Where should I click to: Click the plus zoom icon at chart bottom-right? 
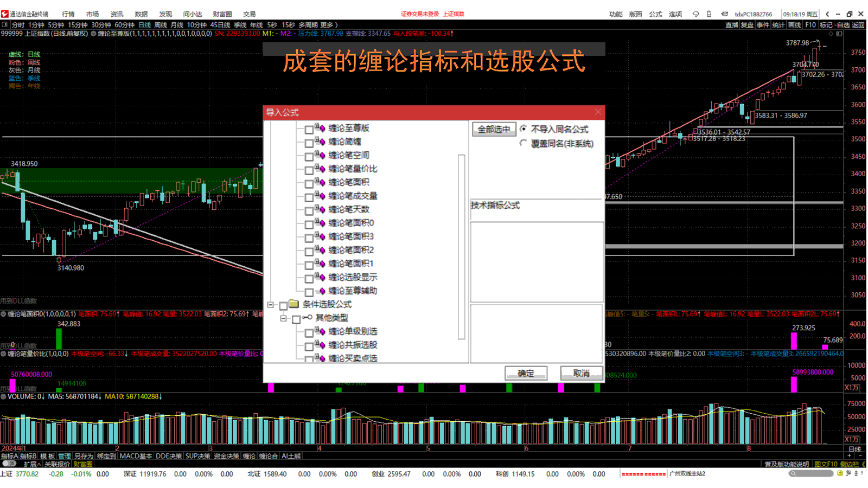click(x=850, y=456)
